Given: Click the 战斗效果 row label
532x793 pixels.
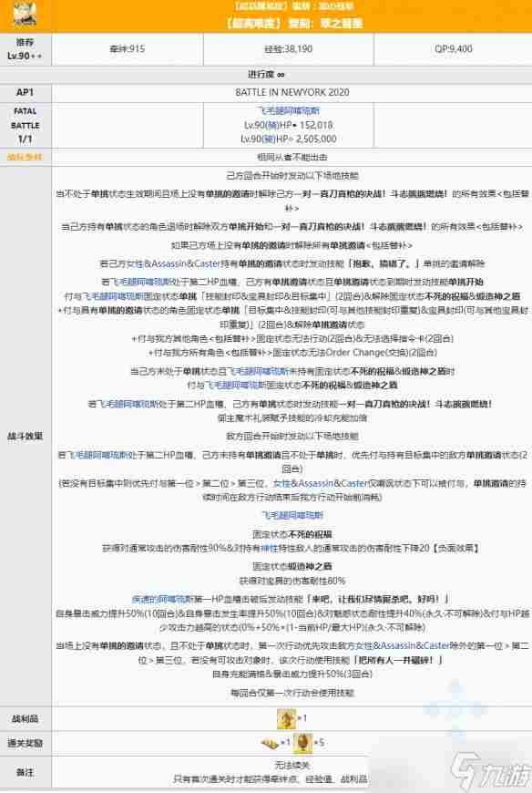Looking at the screenshot, I should 25,436.
